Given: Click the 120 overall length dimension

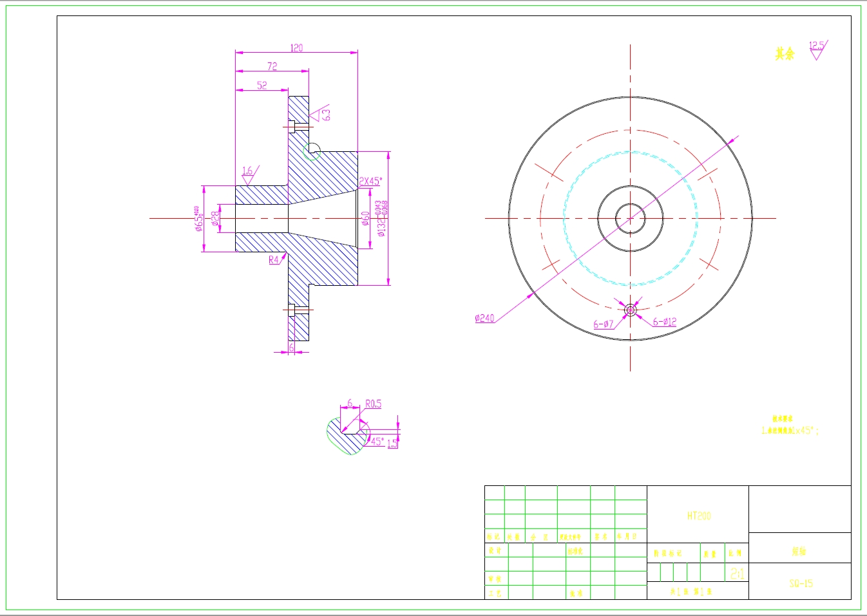Looking at the screenshot, I should click(296, 46).
